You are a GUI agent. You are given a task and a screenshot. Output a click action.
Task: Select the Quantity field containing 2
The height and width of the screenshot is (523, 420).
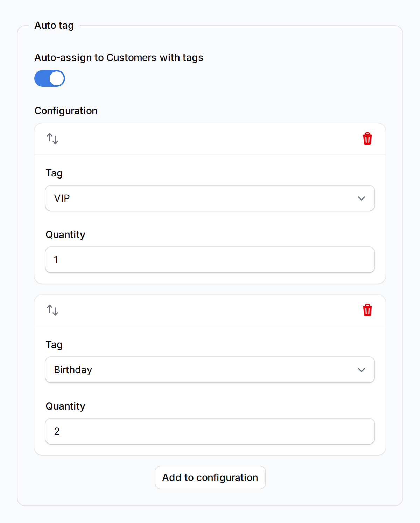pyautogui.click(x=210, y=431)
